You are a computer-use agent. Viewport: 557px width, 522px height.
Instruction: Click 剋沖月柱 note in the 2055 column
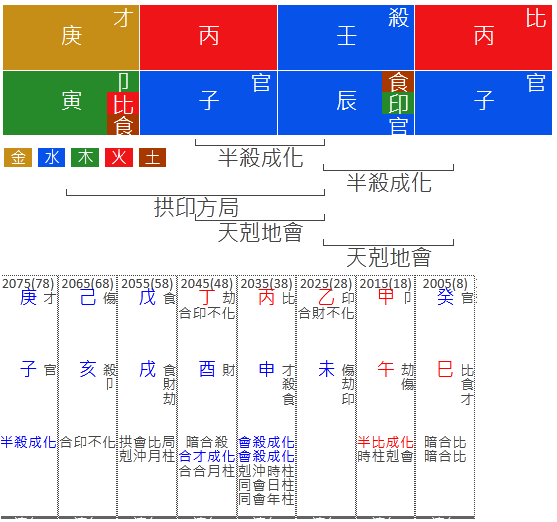(x=147, y=456)
